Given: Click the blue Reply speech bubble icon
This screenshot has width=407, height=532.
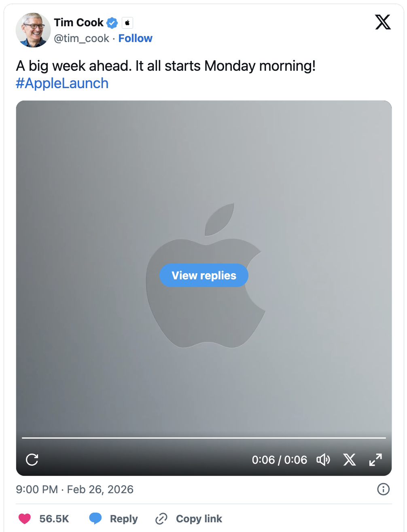Looking at the screenshot, I should 95,519.
